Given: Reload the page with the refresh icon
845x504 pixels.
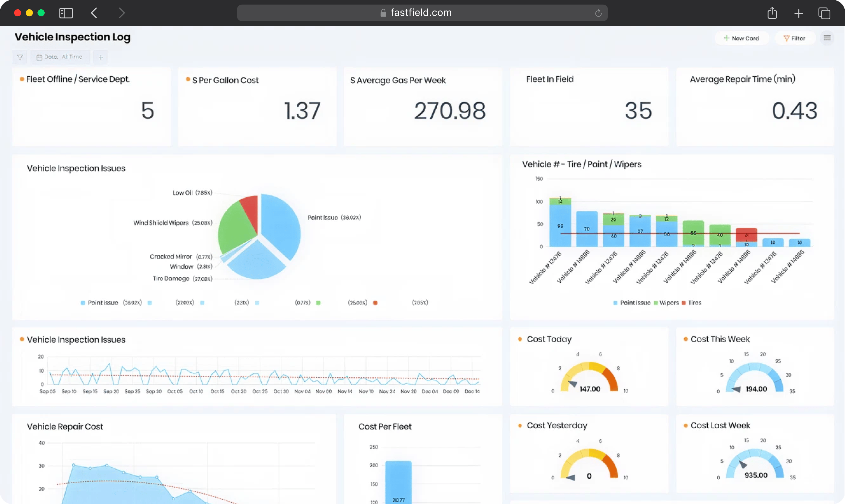Looking at the screenshot, I should click(x=598, y=13).
